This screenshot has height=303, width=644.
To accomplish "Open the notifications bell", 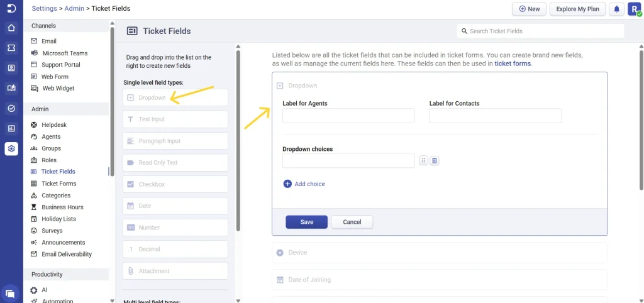I will point(616,9).
